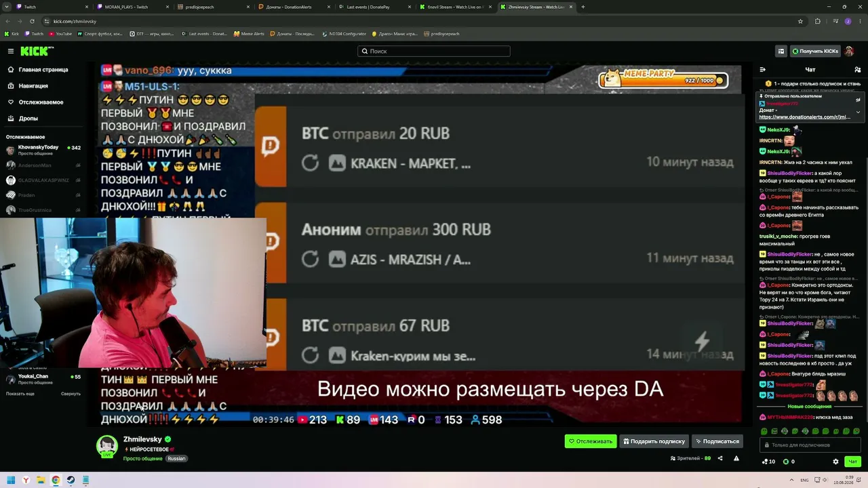Open Windows Start menu
Viewport: 868px width, 488px height.
click(11, 480)
